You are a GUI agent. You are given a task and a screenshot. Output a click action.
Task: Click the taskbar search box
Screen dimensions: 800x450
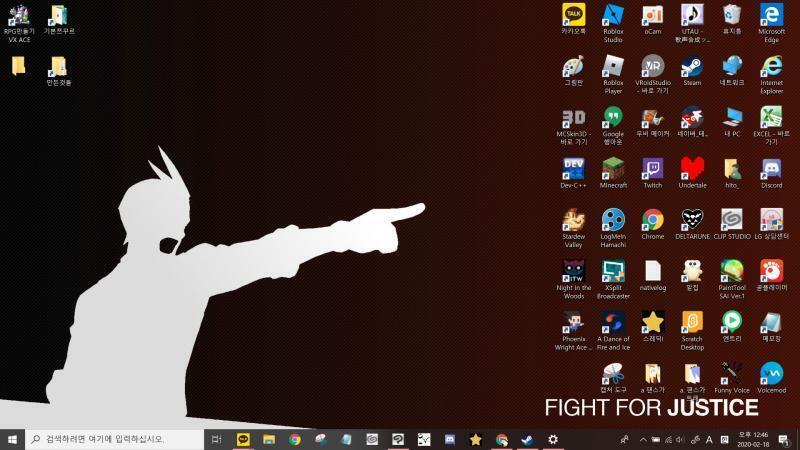[114, 439]
